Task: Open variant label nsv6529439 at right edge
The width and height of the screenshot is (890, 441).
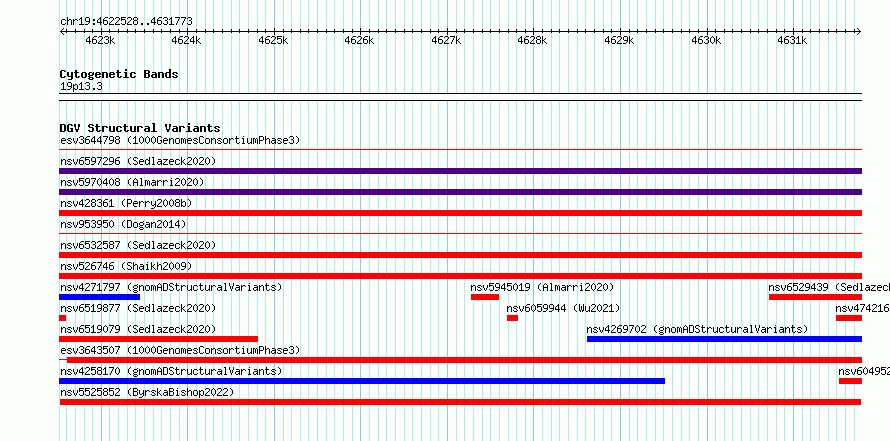Action: (829, 287)
